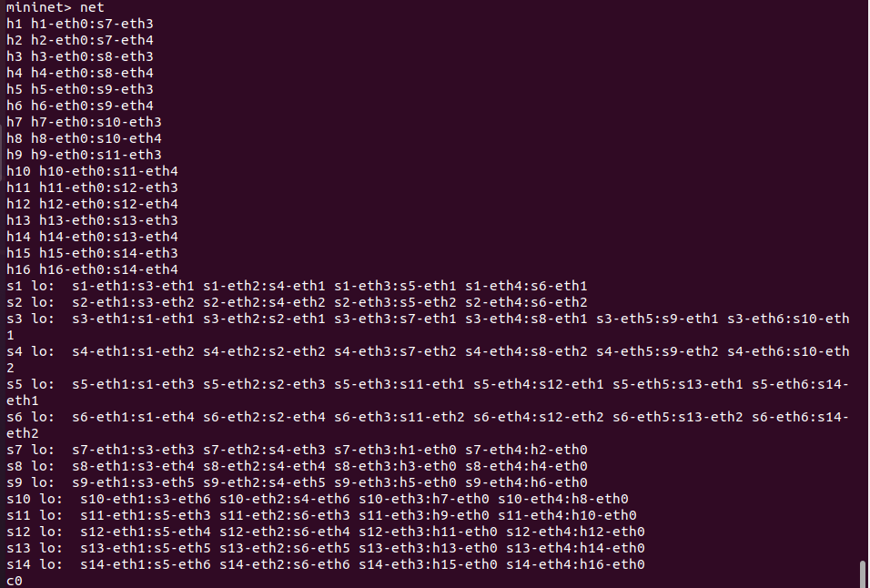The height and width of the screenshot is (588, 870).
Task: Click the h13-eth0:s13-eth3 host entry
Action: point(108,220)
